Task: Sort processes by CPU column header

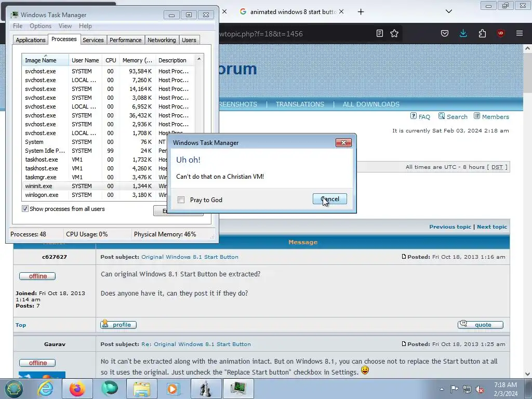Action: click(111, 60)
